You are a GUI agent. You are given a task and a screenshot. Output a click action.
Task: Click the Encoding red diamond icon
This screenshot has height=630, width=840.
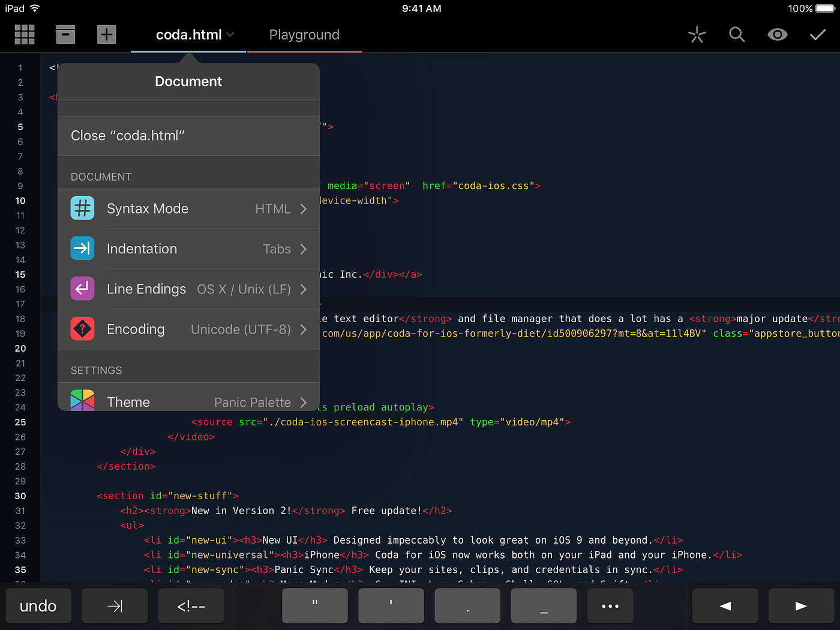pos(82,329)
